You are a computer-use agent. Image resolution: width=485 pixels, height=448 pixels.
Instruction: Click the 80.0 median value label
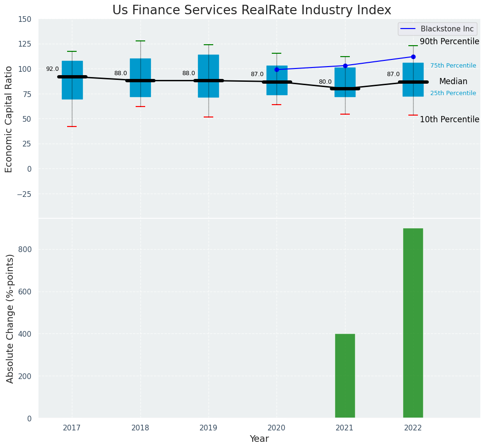325,82
